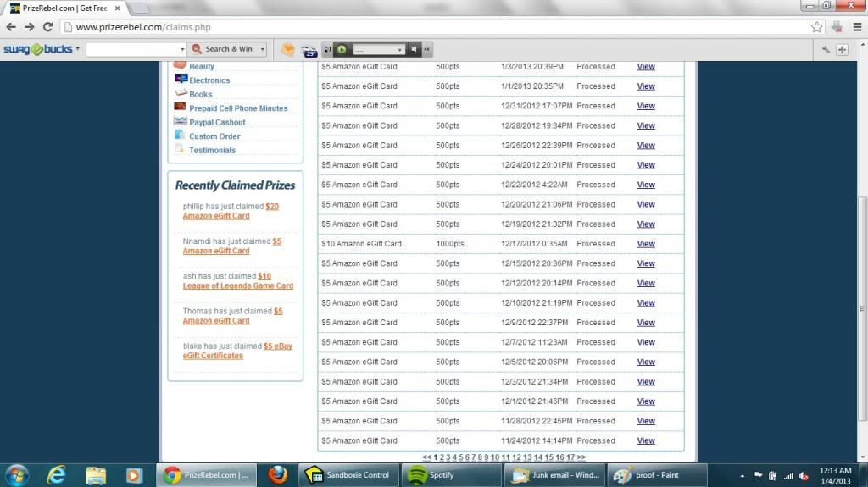Expand the Swagbucks logo dropdown arrow
Viewport: 868px width, 487px height.
[x=77, y=49]
